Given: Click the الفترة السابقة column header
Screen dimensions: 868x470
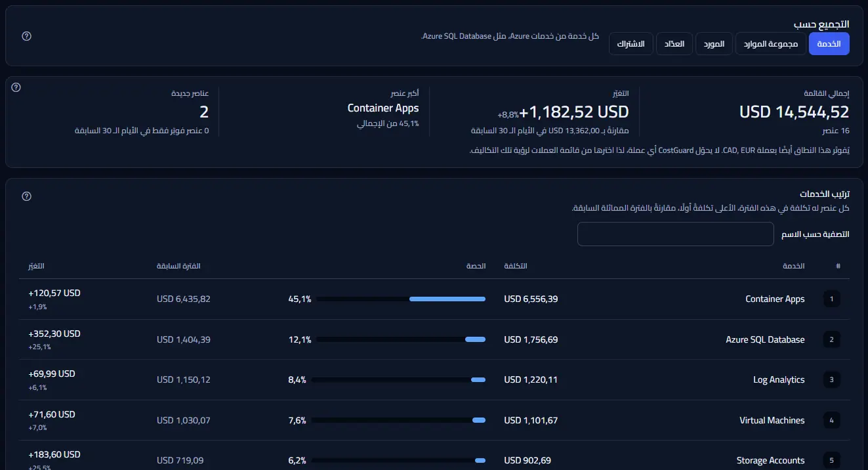Looking at the screenshot, I should click(x=178, y=266).
